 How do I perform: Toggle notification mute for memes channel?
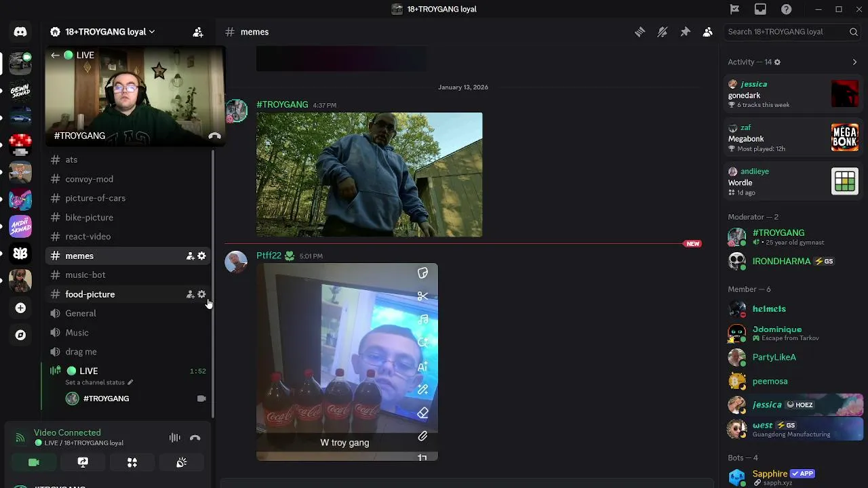(663, 32)
